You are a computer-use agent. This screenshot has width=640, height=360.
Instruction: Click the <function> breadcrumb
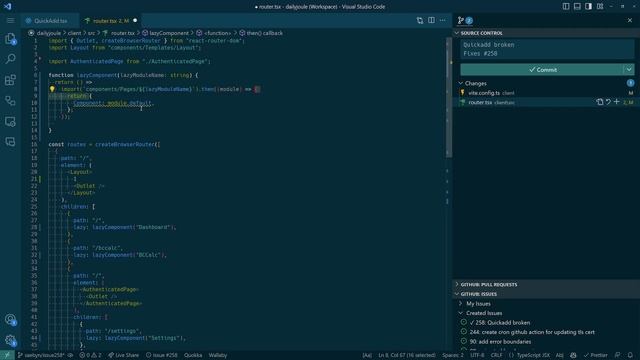click(214, 33)
